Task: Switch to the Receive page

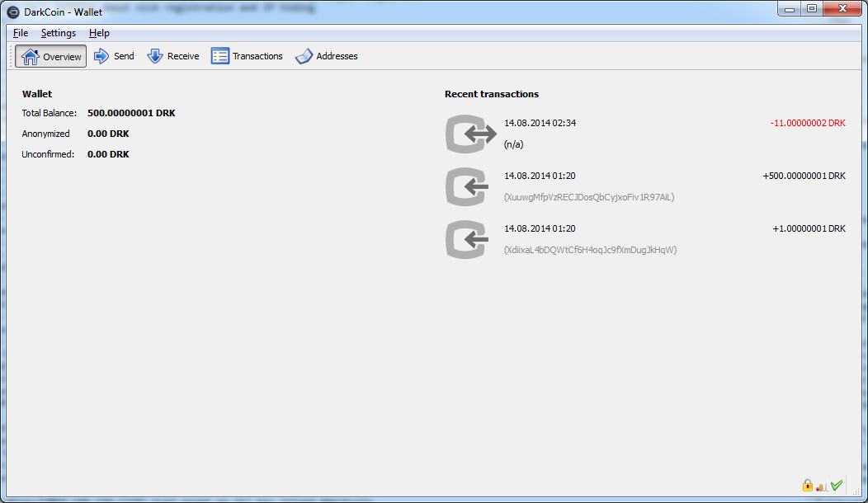Action: point(172,56)
